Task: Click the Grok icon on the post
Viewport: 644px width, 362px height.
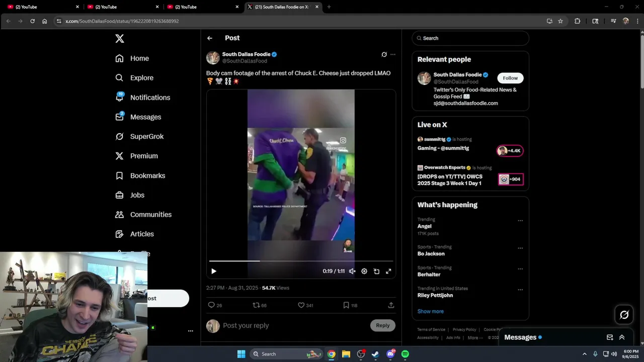Action: (x=384, y=54)
